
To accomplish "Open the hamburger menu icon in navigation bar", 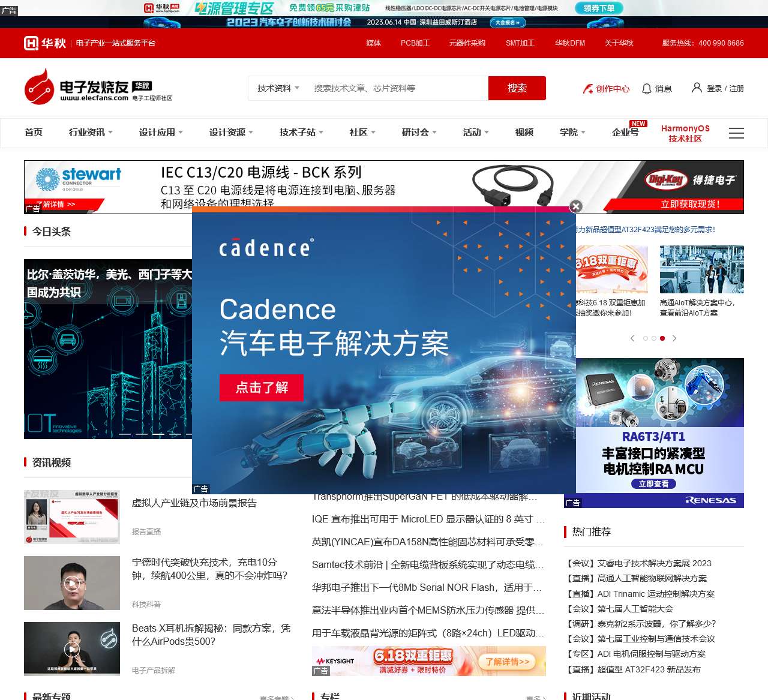I will [x=736, y=133].
